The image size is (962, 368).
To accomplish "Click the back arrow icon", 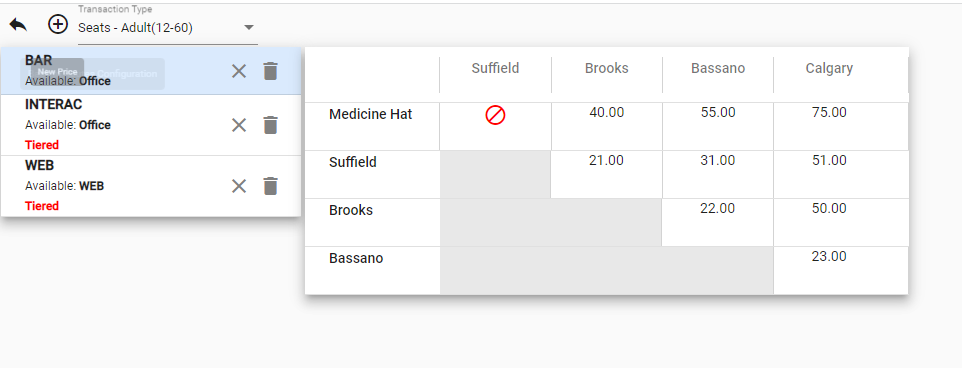I will [x=18, y=25].
